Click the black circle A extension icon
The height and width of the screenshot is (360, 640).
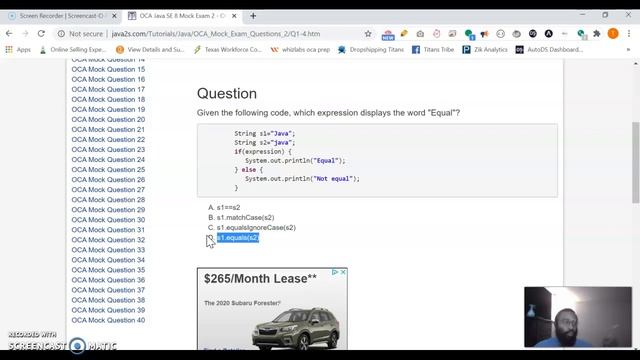pos(549,33)
